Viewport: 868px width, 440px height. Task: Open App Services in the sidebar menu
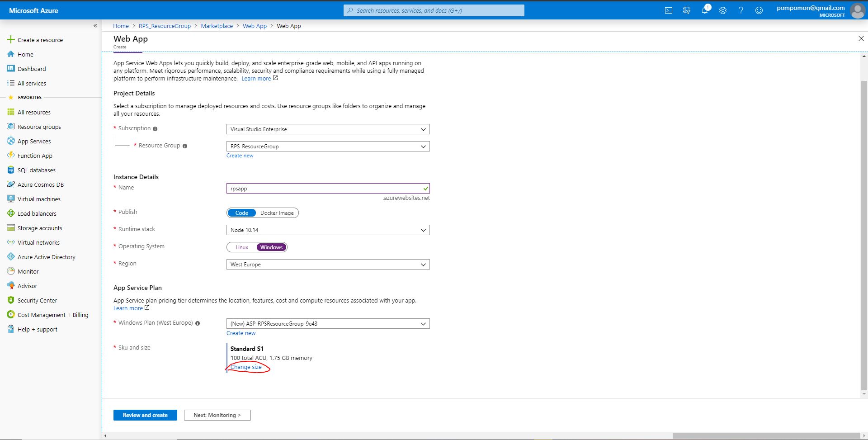pyautogui.click(x=34, y=141)
